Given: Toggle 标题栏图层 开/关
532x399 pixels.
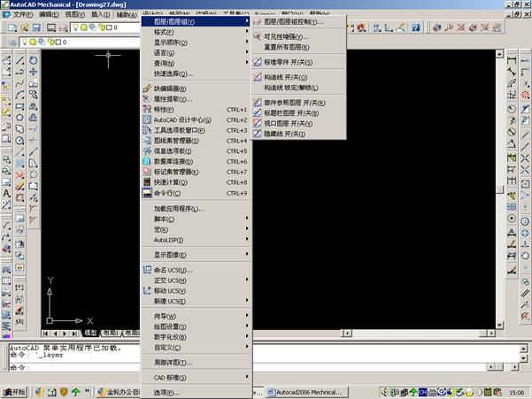Looking at the screenshot, I should point(299,113).
